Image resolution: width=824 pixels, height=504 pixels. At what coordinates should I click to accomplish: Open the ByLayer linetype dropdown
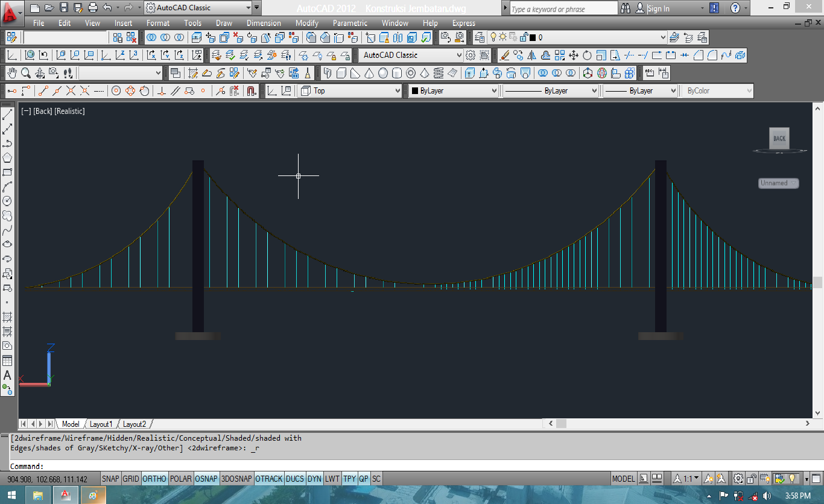coord(550,91)
